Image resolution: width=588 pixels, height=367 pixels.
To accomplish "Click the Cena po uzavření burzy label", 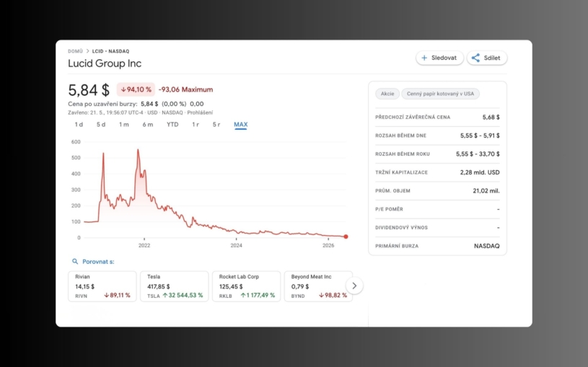I will coord(102,104).
